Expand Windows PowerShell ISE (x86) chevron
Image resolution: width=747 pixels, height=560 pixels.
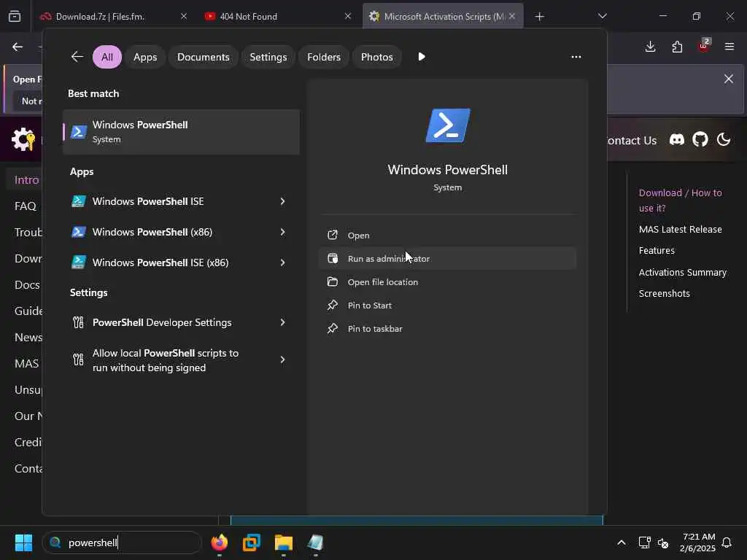click(282, 262)
